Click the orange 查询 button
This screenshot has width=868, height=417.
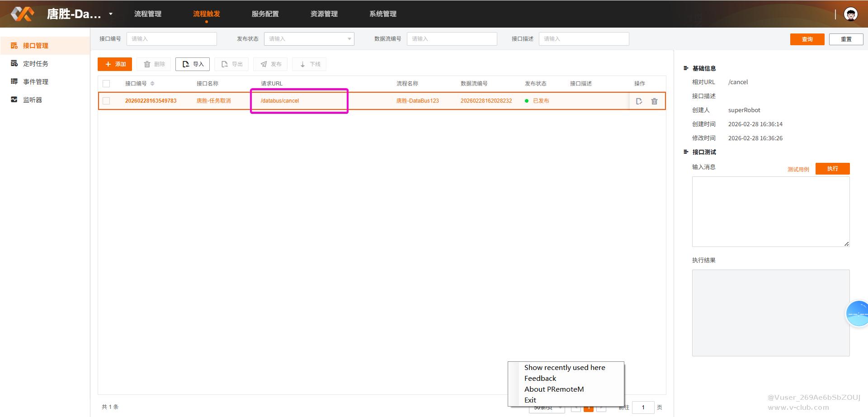click(x=807, y=39)
